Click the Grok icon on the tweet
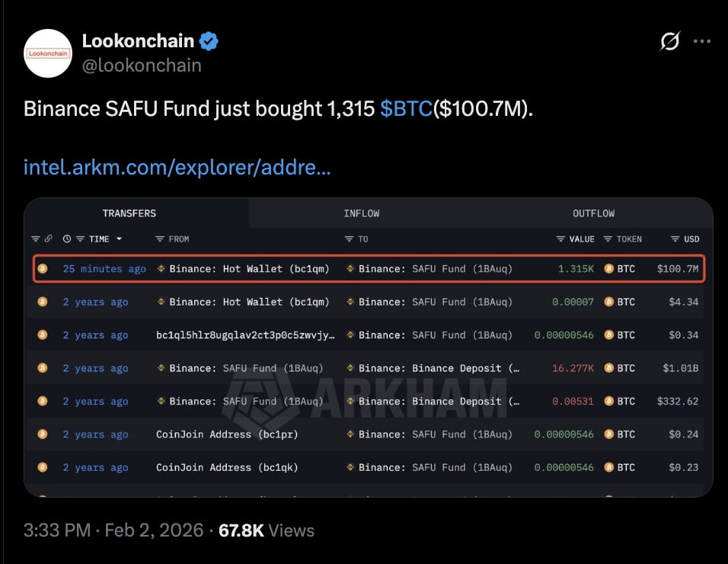This screenshot has width=728, height=564. click(669, 42)
